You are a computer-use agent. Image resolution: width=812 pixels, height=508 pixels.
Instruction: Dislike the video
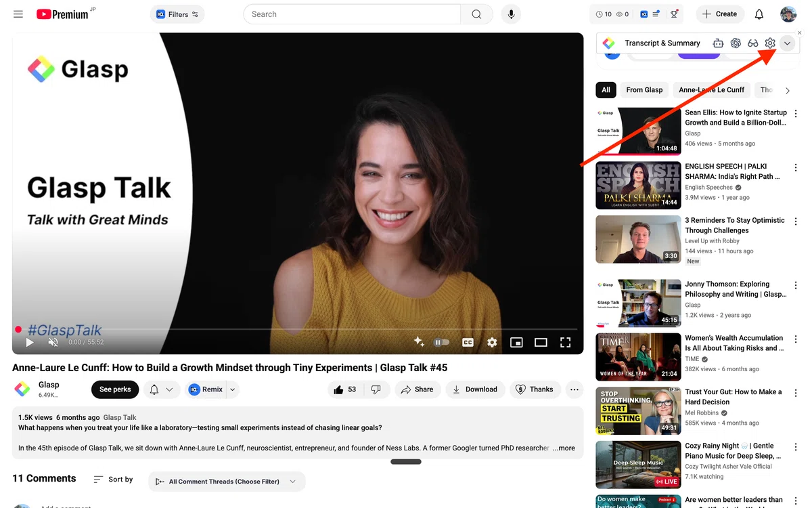click(376, 389)
